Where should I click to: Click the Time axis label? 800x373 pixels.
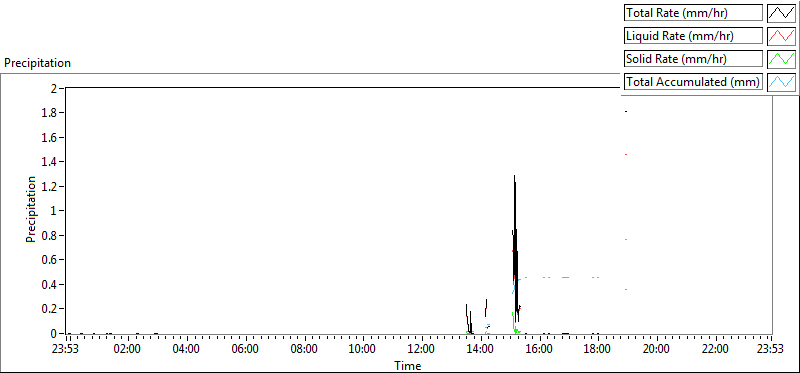pyautogui.click(x=408, y=365)
